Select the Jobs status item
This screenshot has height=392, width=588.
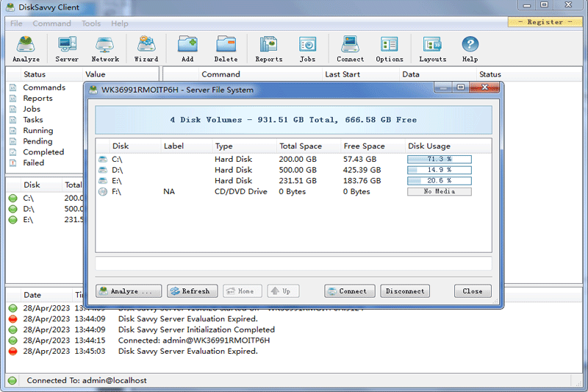32,109
